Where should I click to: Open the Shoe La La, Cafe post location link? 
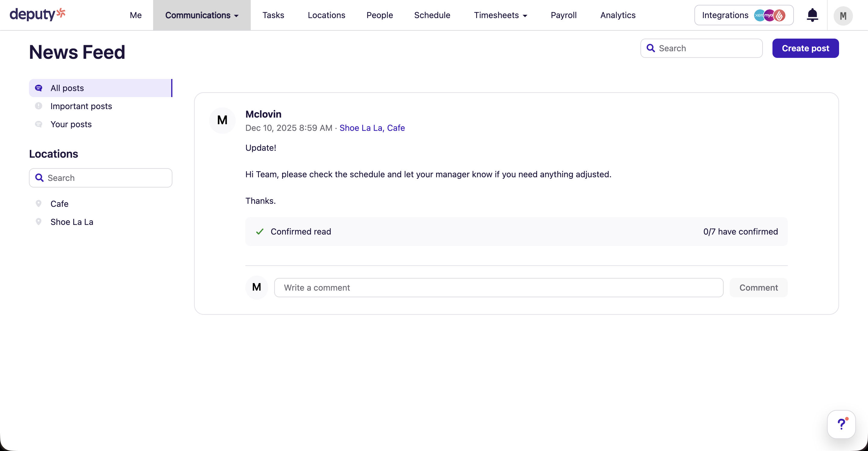coord(372,128)
